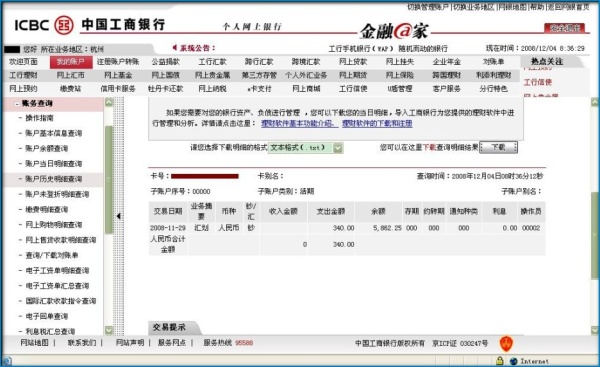Select 账户历史明细查询 in sidebar
The width and height of the screenshot is (600, 367).
pos(54,179)
